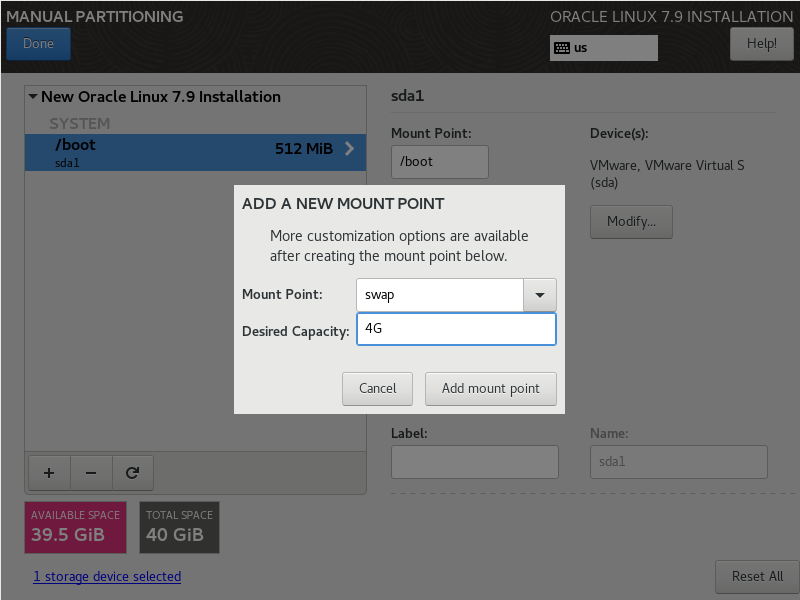
Task: Cancel the new mount point dialog
Action: 377,389
